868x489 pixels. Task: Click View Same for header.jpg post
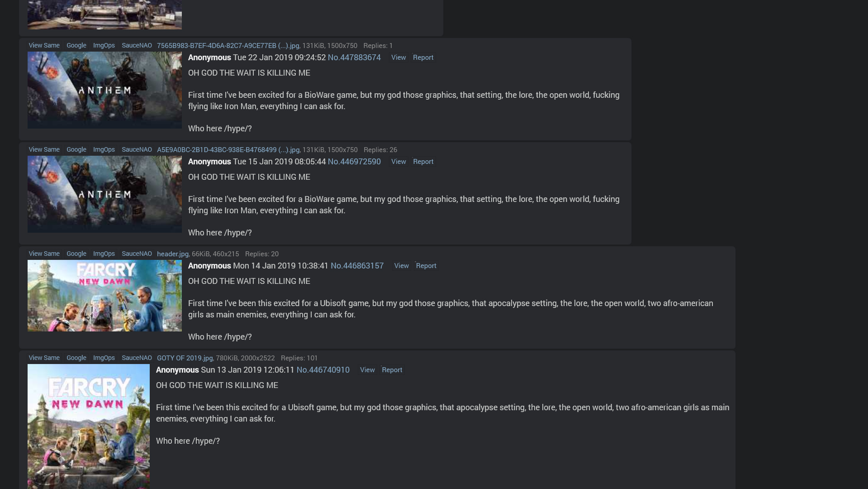[44, 254]
